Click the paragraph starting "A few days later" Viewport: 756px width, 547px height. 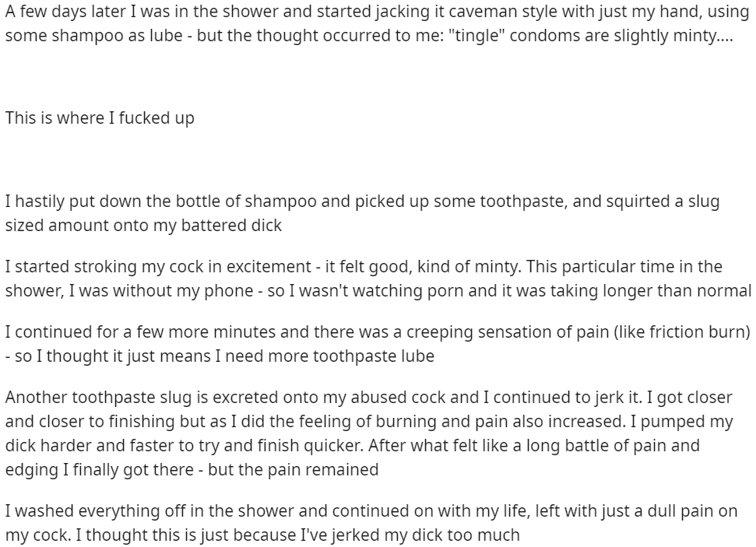coord(377,23)
